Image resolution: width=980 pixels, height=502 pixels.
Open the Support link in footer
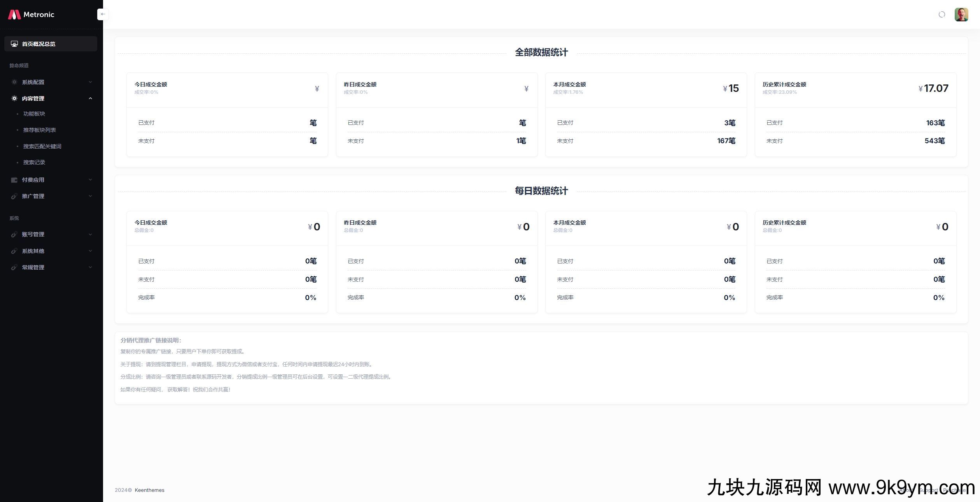pyautogui.click(x=929, y=490)
